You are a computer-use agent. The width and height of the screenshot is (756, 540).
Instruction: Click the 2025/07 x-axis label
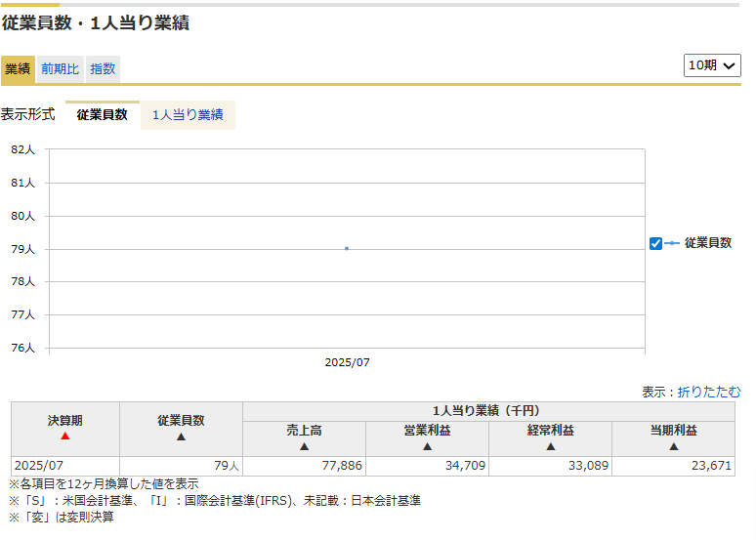click(347, 362)
